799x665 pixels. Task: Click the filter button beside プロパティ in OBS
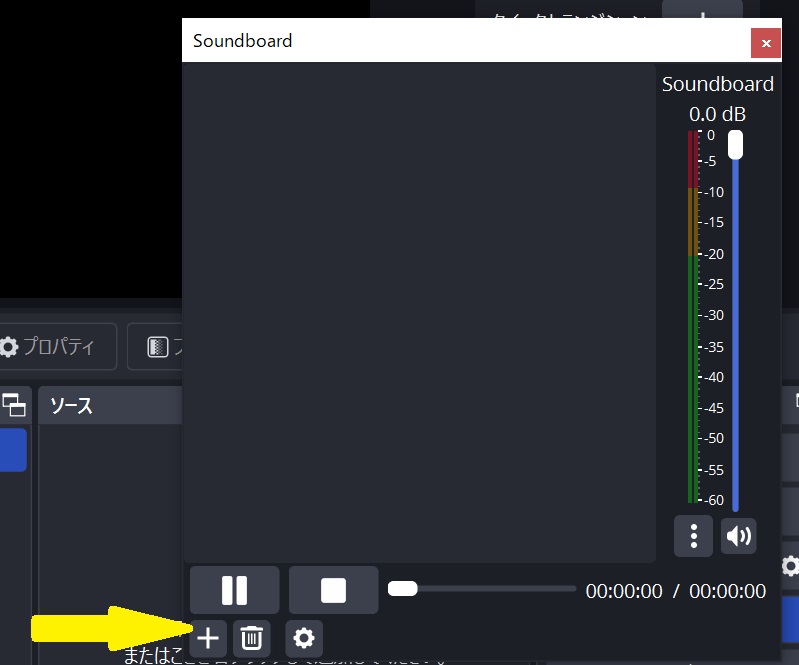click(x=155, y=347)
